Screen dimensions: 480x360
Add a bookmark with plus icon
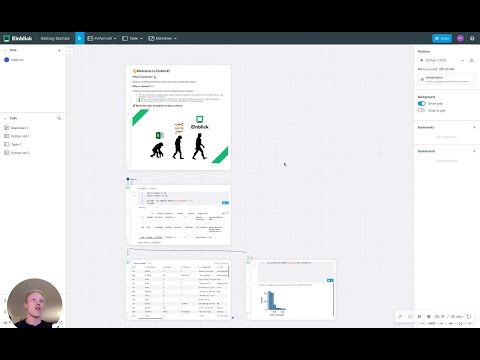click(474, 127)
